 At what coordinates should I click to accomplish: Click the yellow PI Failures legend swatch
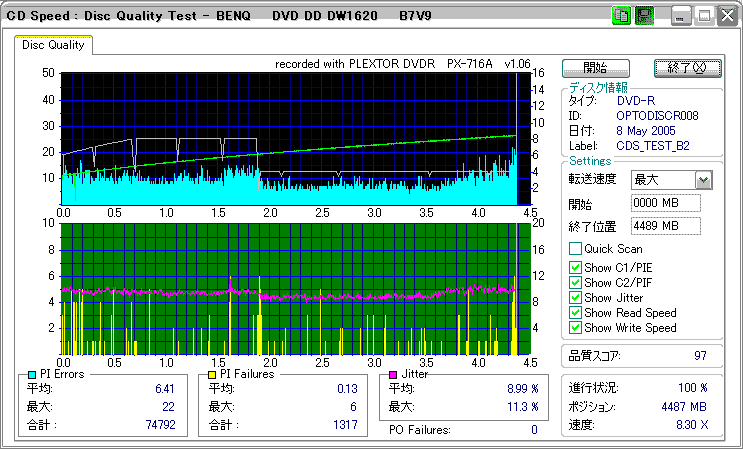(x=213, y=374)
